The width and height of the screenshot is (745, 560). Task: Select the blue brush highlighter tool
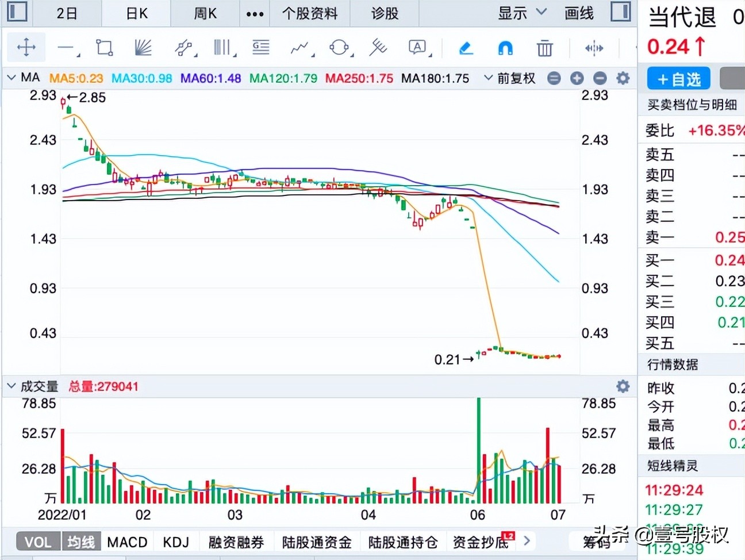(466, 48)
